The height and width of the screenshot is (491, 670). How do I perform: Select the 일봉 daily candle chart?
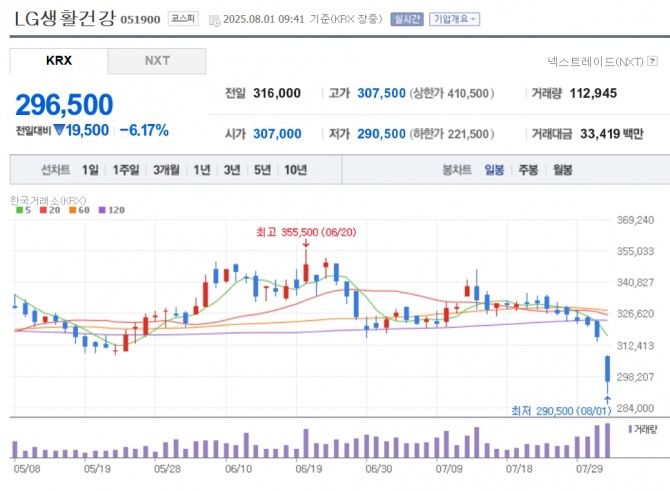coord(493,170)
